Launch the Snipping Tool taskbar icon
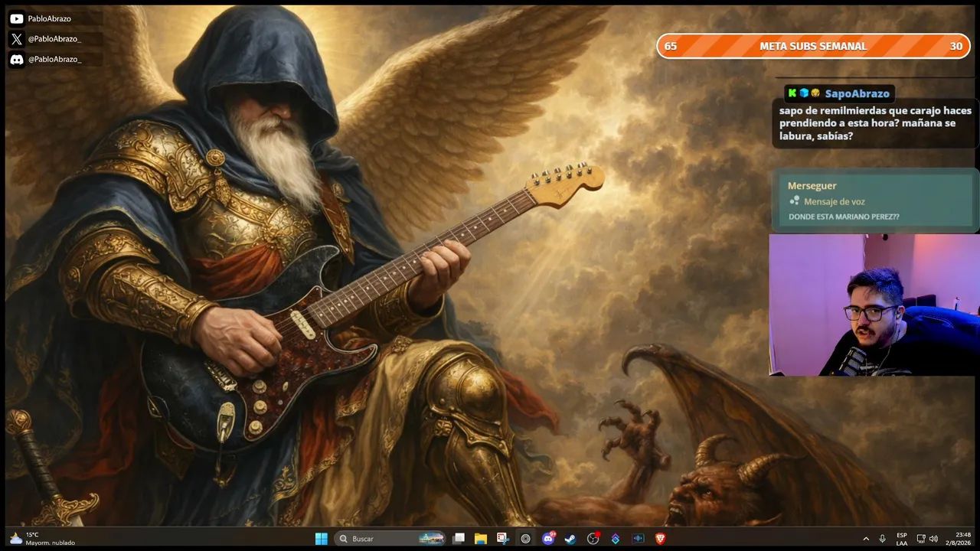980x551 pixels. point(502,539)
